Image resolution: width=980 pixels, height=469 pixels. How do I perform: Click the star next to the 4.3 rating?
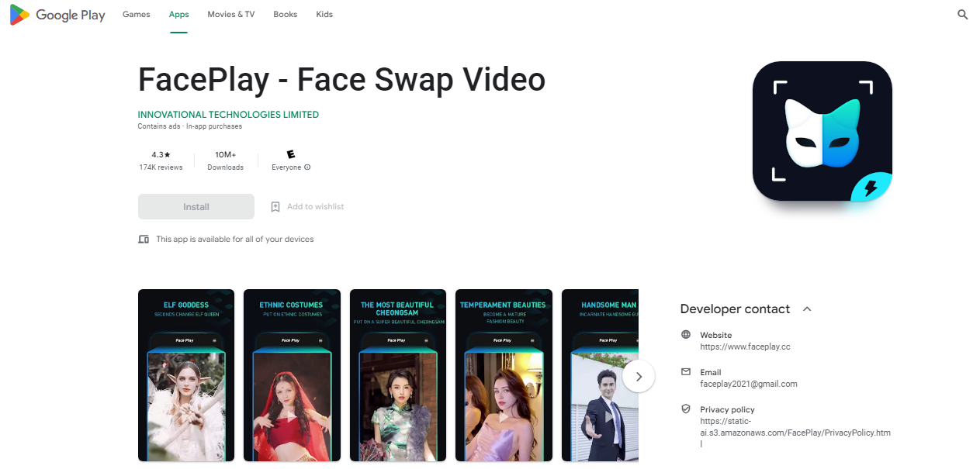(168, 154)
